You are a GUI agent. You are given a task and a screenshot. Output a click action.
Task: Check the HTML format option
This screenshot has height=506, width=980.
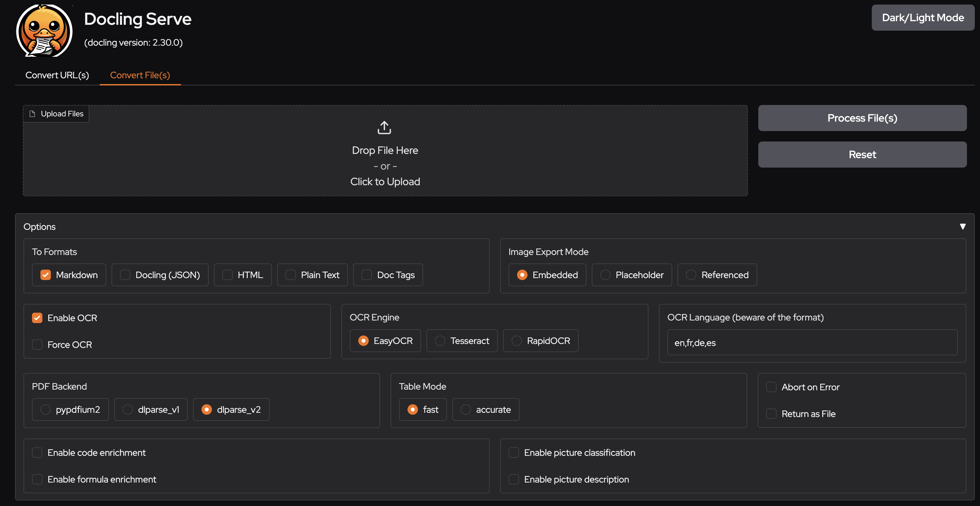tap(228, 275)
